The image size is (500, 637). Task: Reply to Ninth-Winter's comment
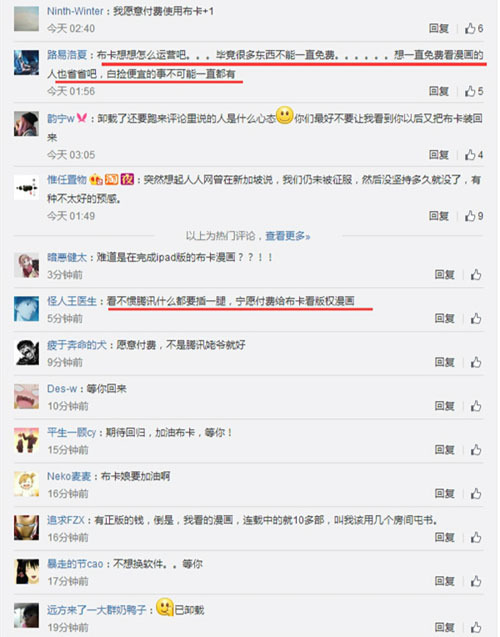click(439, 28)
